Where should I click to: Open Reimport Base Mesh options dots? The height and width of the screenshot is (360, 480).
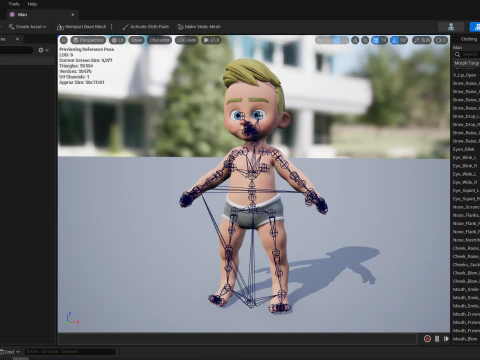tap(112, 27)
